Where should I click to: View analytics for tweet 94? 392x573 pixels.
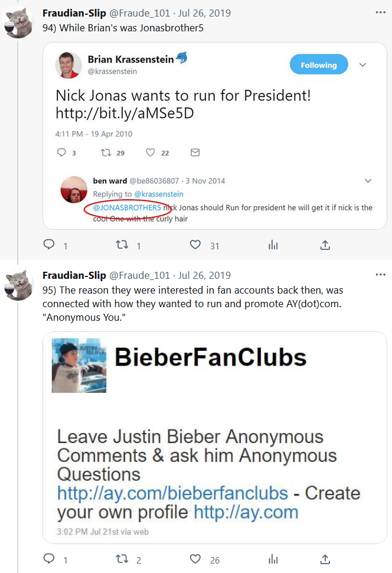pyautogui.click(x=273, y=245)
